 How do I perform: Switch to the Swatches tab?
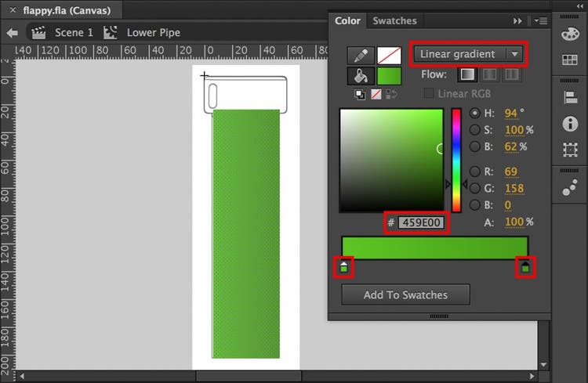click(394, 20)
